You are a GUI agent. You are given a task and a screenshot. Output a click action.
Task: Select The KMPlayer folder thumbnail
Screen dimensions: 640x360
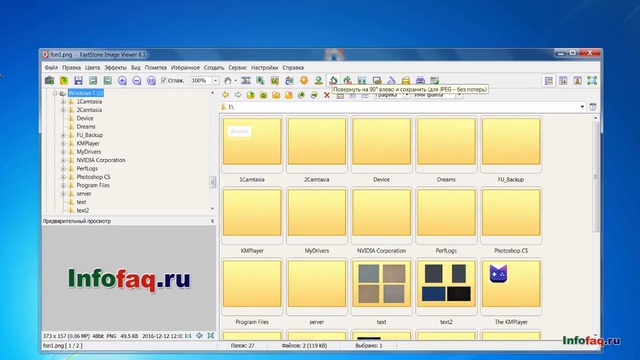tap(511, 287)
